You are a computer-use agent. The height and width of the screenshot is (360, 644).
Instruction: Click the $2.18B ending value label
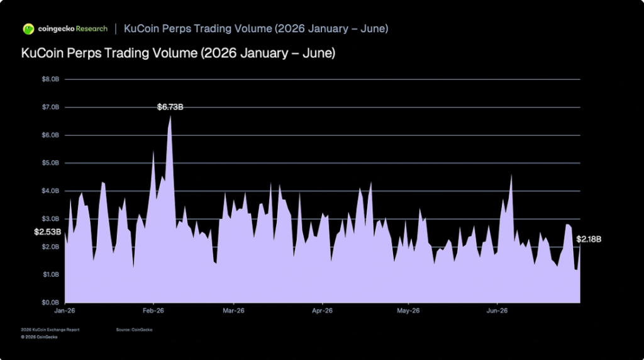(x=589, y=239)
